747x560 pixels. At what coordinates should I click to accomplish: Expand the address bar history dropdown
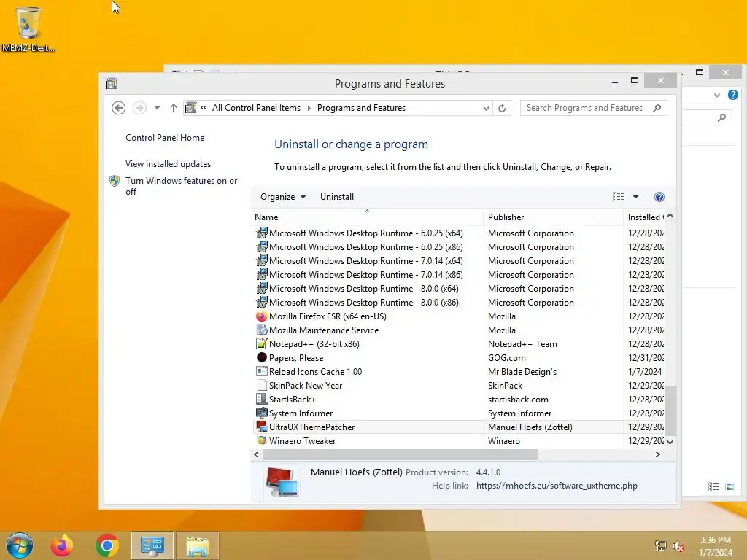(485, 108)
